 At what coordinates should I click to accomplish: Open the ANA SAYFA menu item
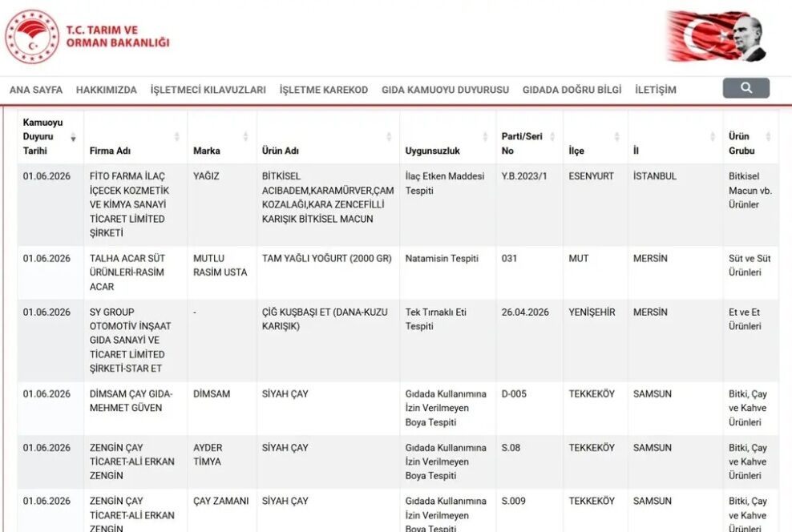[36, 90]
